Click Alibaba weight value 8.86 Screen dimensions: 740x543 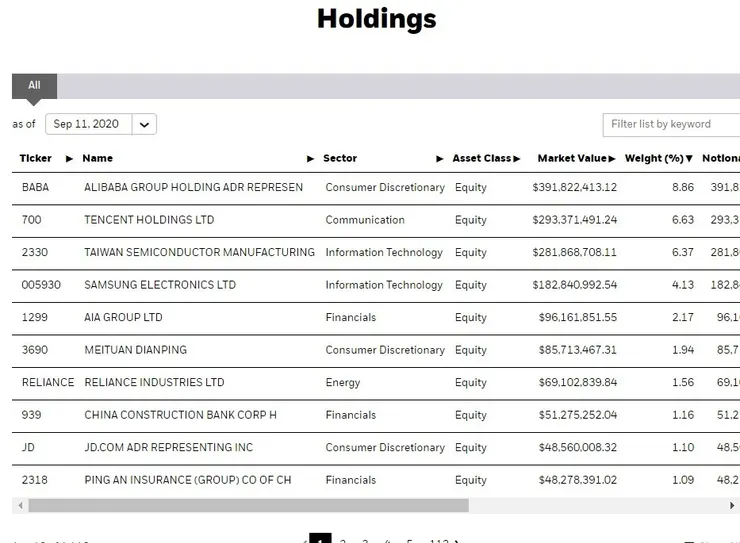tap(683, 187)
